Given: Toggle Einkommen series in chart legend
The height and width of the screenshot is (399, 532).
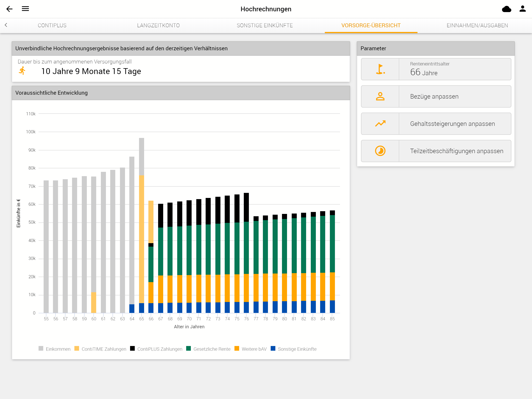Looking at the screenshot, I should 55,349.
